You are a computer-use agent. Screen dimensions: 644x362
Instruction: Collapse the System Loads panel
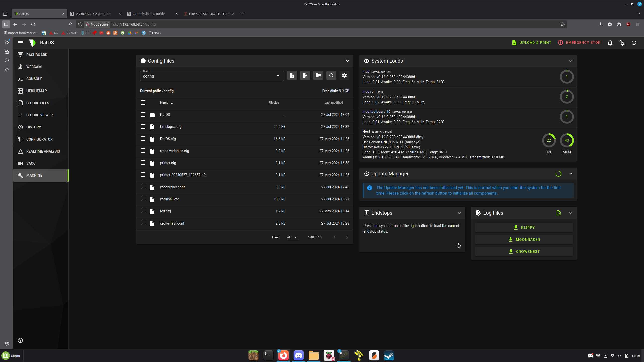coord(571,61)
